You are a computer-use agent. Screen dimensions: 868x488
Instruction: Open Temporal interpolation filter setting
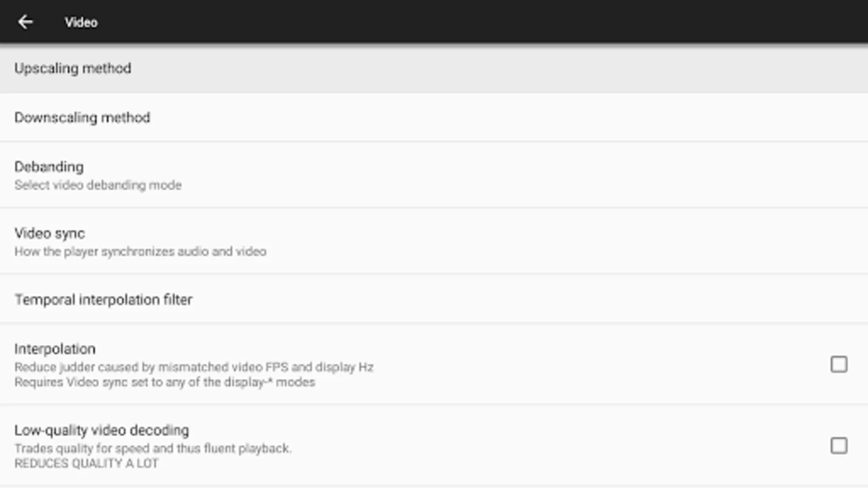point(434,299)
